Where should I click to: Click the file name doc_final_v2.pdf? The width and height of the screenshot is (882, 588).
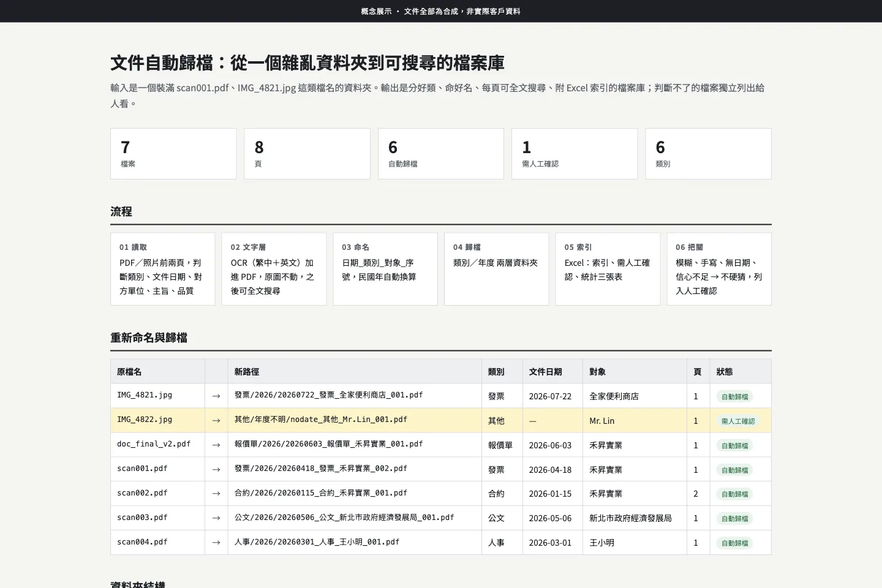[154, 444]
